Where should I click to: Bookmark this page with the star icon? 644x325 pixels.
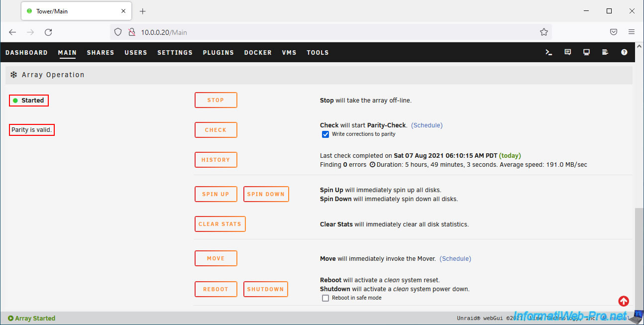coord(543,32)
